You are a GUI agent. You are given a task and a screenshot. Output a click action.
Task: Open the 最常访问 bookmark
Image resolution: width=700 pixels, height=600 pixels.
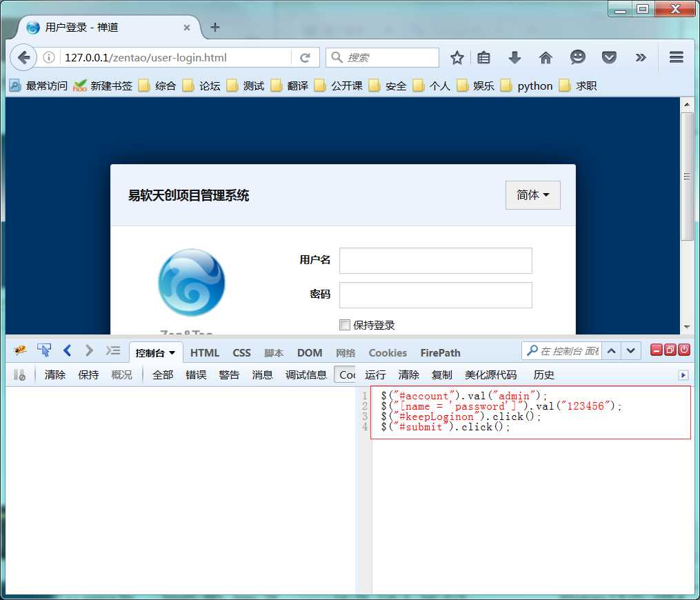39,86
